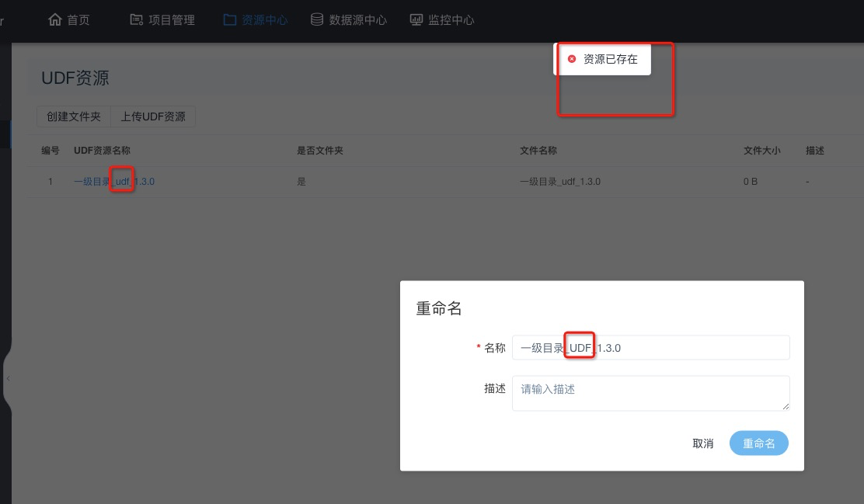Viewport: 864px width, 504px height.
Task: Click the 描述 textarea resize handle
Action: pos(786,406)
